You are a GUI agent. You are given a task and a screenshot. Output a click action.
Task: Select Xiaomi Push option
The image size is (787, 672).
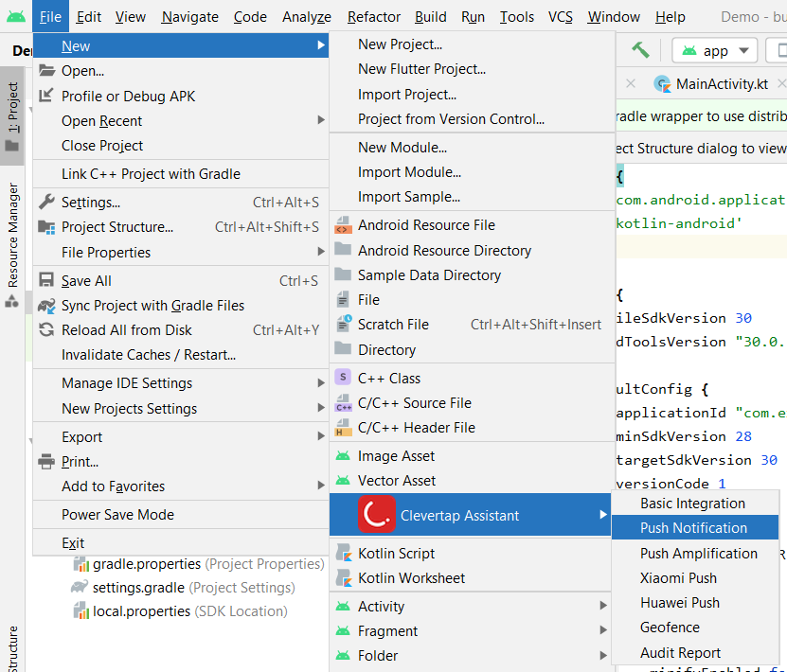click(x=694, y=577)
